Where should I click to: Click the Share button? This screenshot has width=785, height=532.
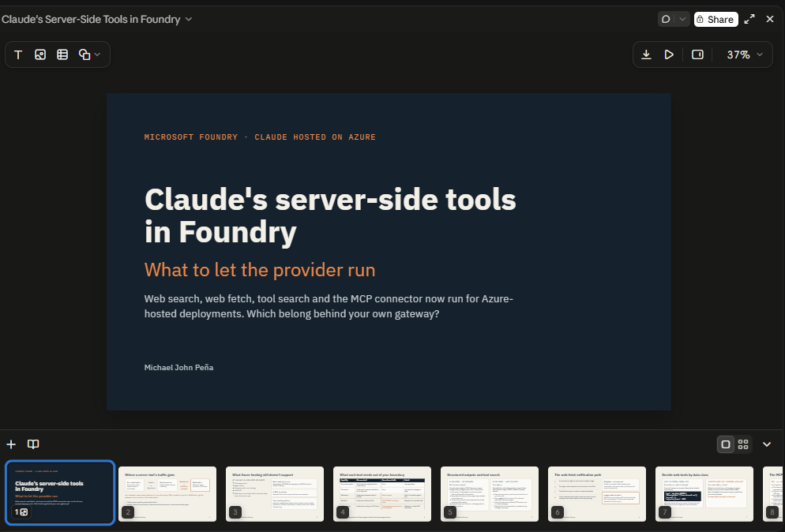(716, 19)
